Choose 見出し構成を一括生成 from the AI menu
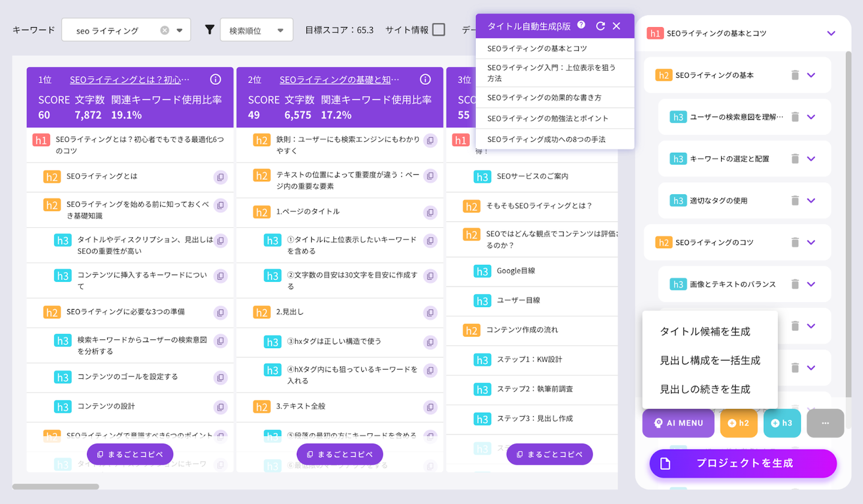The image size is (863, 504). point(710,360)
